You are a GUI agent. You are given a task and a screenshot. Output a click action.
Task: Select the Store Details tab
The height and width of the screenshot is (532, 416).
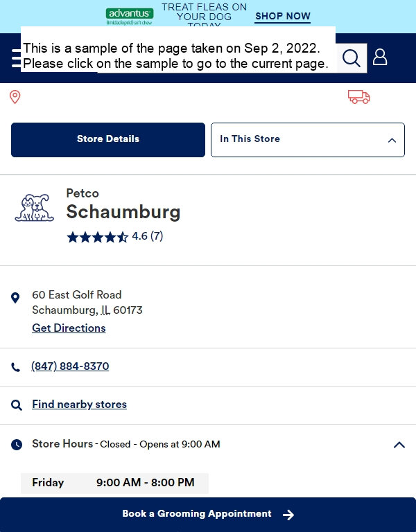108,140
